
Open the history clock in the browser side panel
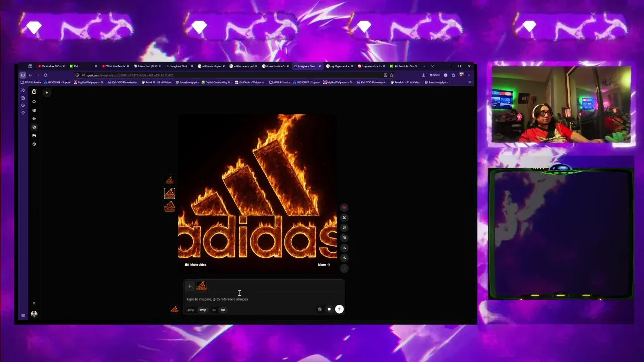pos(23,105)
